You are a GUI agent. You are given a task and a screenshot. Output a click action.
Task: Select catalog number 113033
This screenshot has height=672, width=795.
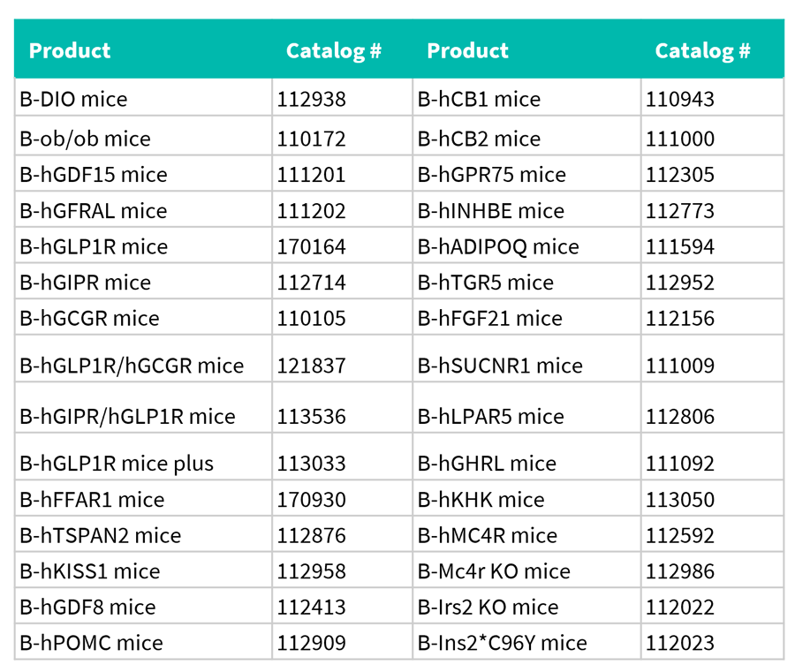pyautogui.click(x=311, y=464)
